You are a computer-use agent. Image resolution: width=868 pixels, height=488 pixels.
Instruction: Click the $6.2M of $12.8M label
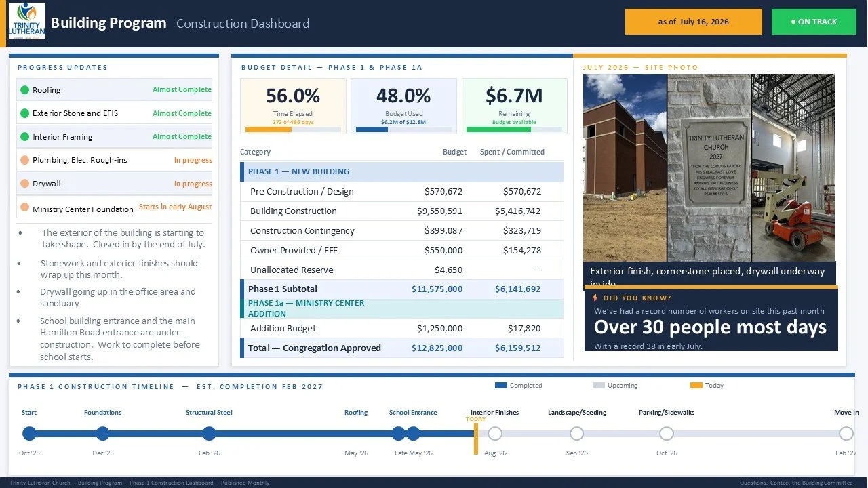pos(403,122)
